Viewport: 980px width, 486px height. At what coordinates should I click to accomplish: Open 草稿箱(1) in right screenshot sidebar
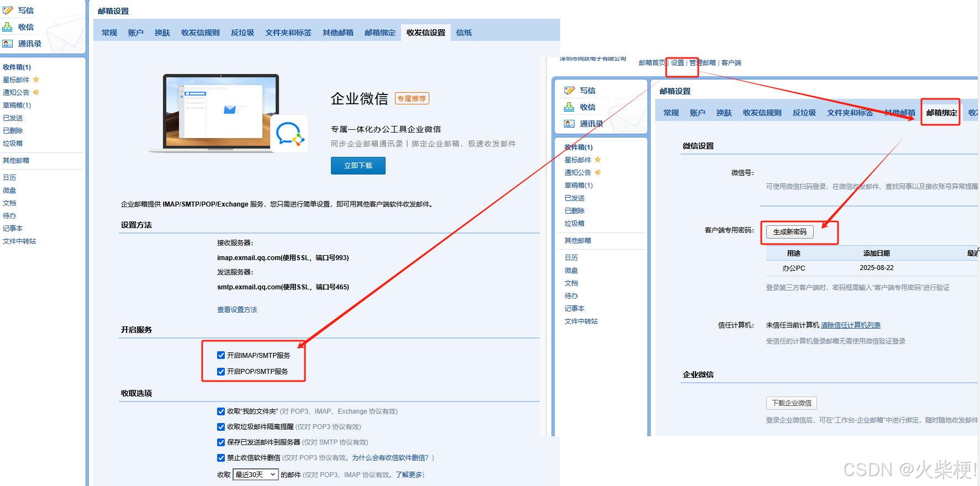click(x=578, y=185)
